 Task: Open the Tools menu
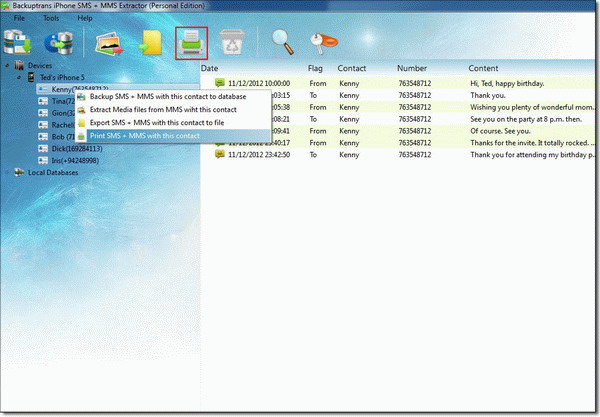51,18
